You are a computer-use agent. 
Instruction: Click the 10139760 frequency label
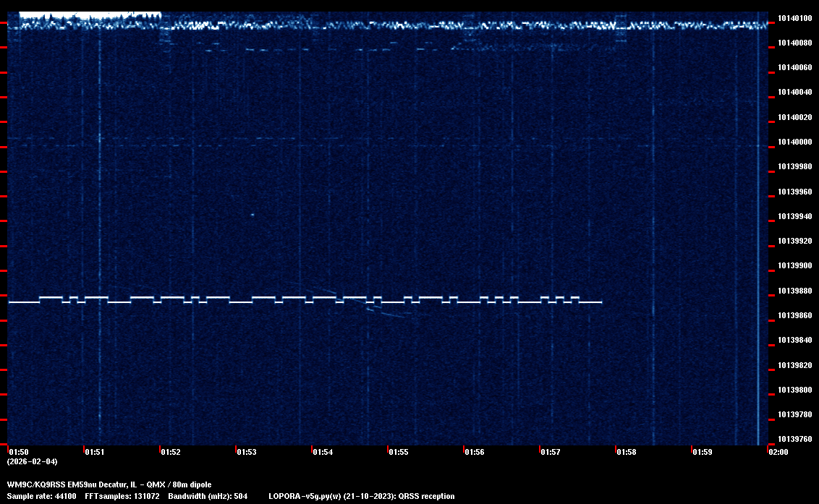(794, 439)
